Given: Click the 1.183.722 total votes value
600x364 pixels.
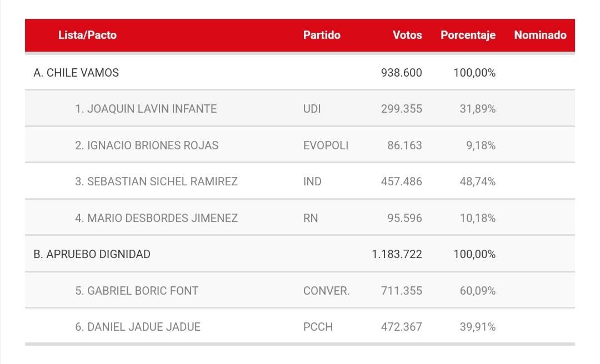Looking at the screenshot, I should coord(397,254).
